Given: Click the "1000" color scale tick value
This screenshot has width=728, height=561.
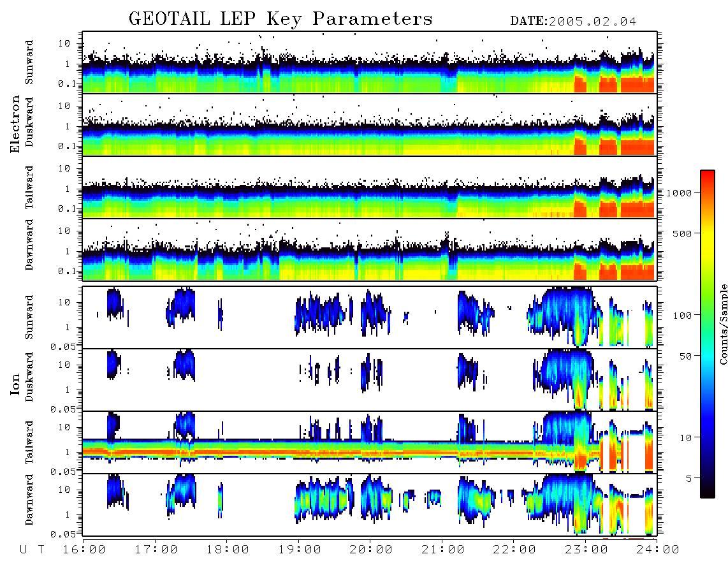Looking at the screenshot, I should [x=679, y=193].
